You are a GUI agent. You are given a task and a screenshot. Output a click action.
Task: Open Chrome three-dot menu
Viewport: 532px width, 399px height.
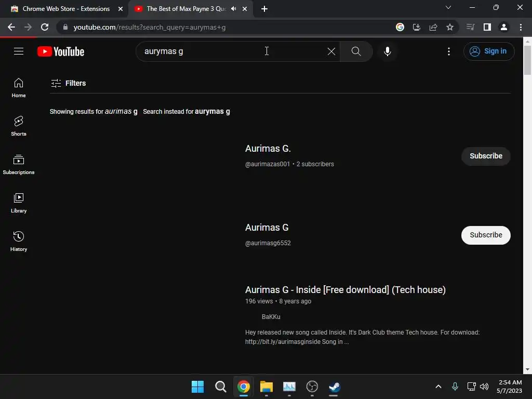tap(521, 27)
